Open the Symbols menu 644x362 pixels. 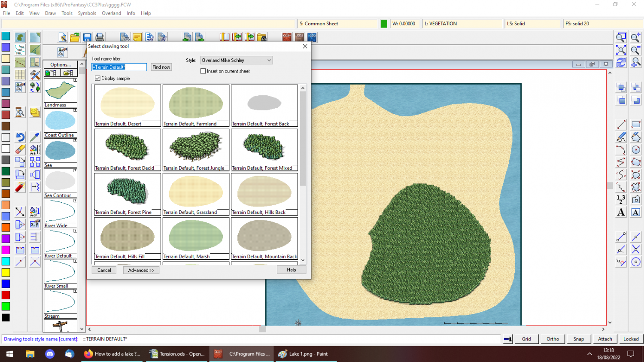pos(87,13)
